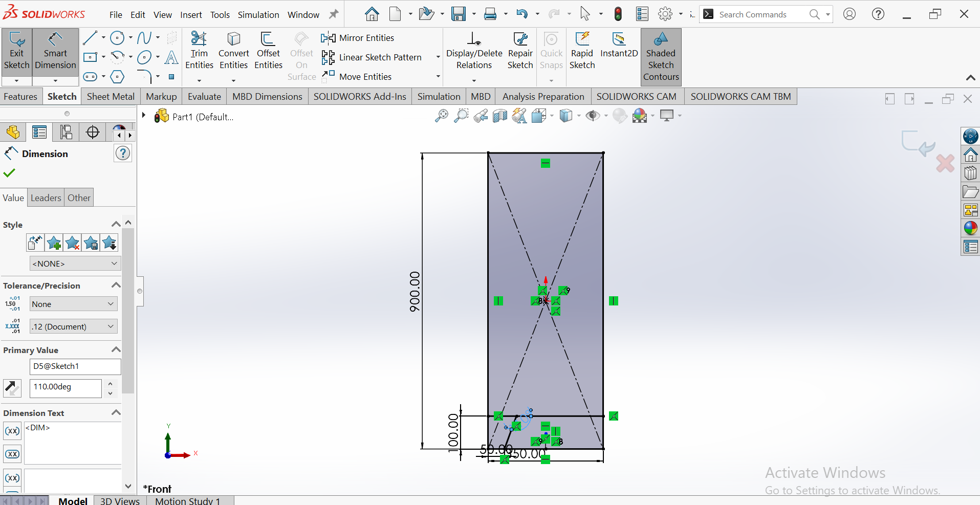Image resolution: width=980 pixels, height=505 pixels.
Task: Click the dimension value field 110.00deg
Action: click(66, 387)
